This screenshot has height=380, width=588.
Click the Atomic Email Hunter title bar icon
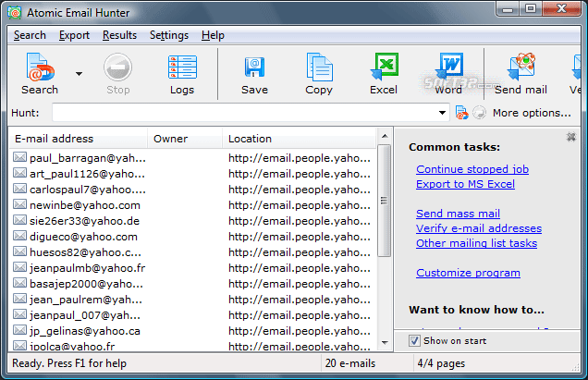(x=14, y=13)
